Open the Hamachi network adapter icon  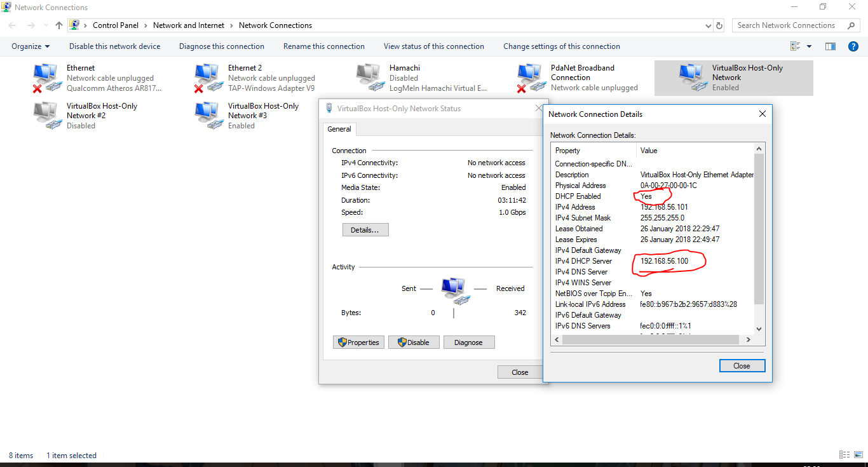click(x=369, y=75)
